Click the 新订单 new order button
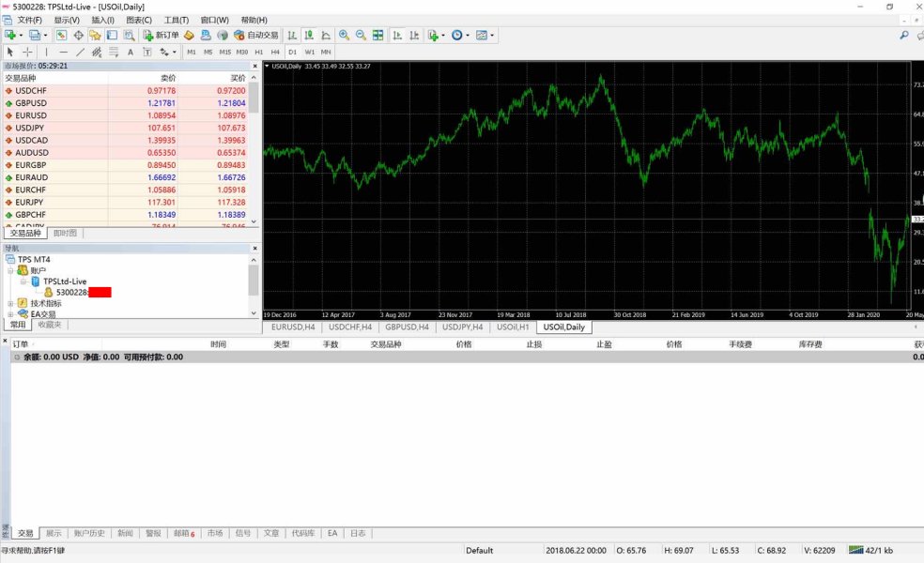The height and width of the screenshot is (563, 924). tap(161, 36)
